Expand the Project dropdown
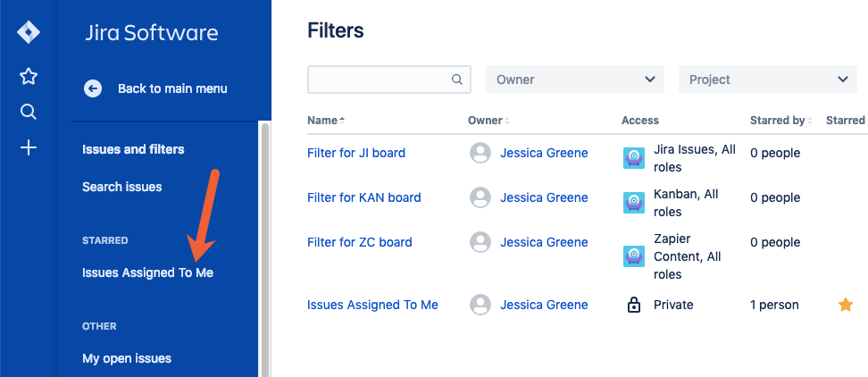The image size is (868, 377). click(768, 80)
